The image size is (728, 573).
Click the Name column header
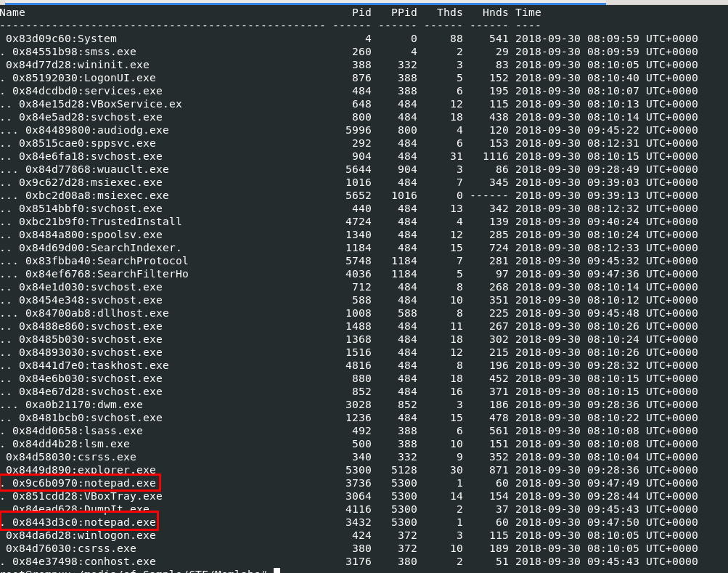point(12,12)
